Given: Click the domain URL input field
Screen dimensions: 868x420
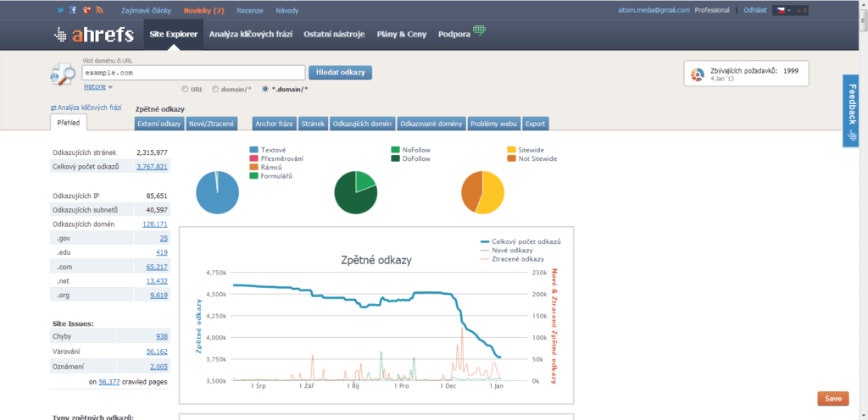Looking at the screenshot, I should (194, 73).
